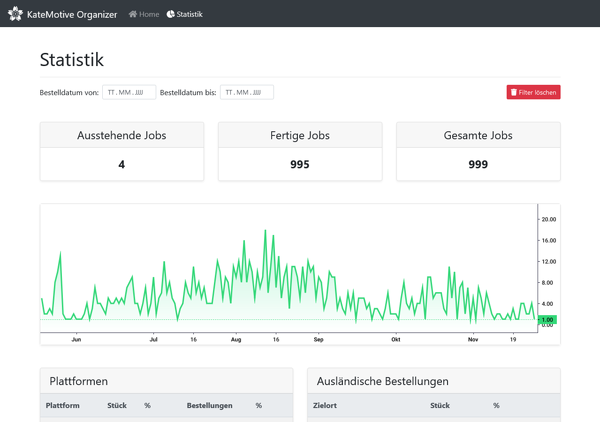Click the Aug label on chart time axis

[236, 339]
